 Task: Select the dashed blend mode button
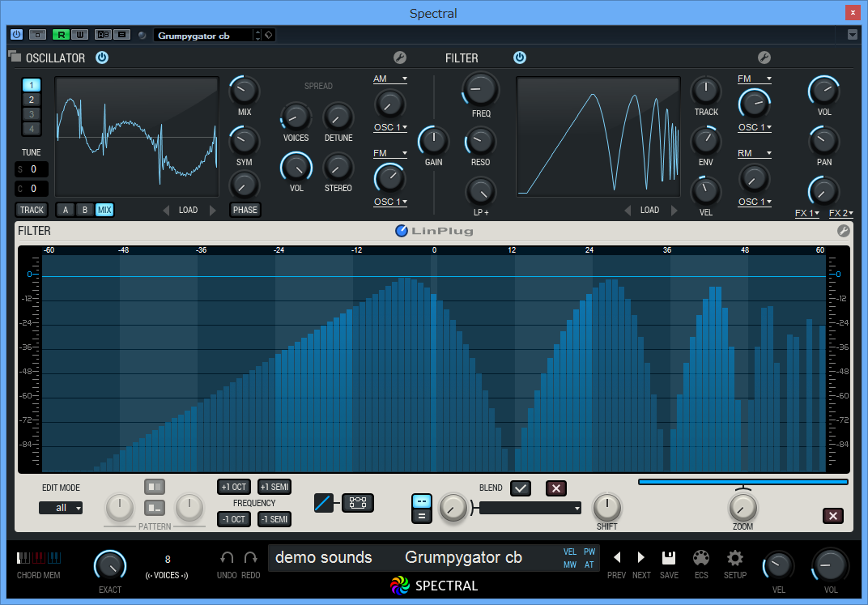point(422,501)
